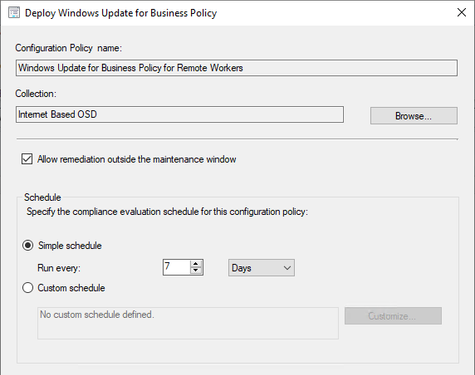Click the Configuration Policy name: label

(69, 48)
